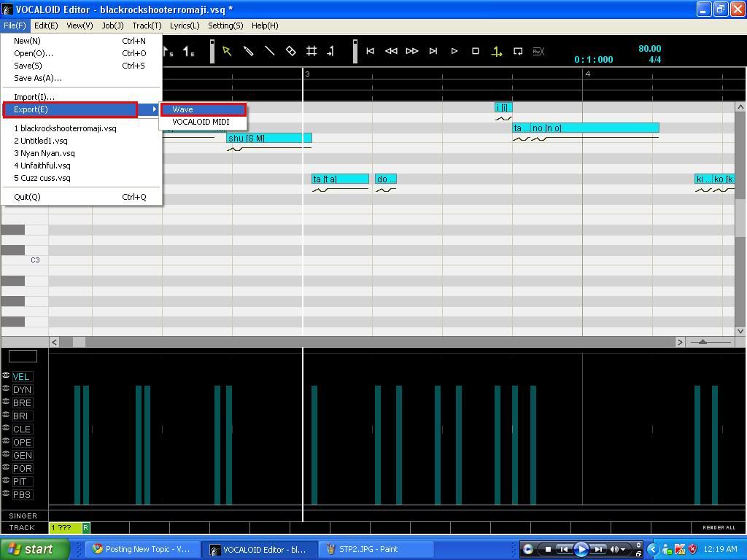Select track tab "1 ???"

tap(66, 528)
